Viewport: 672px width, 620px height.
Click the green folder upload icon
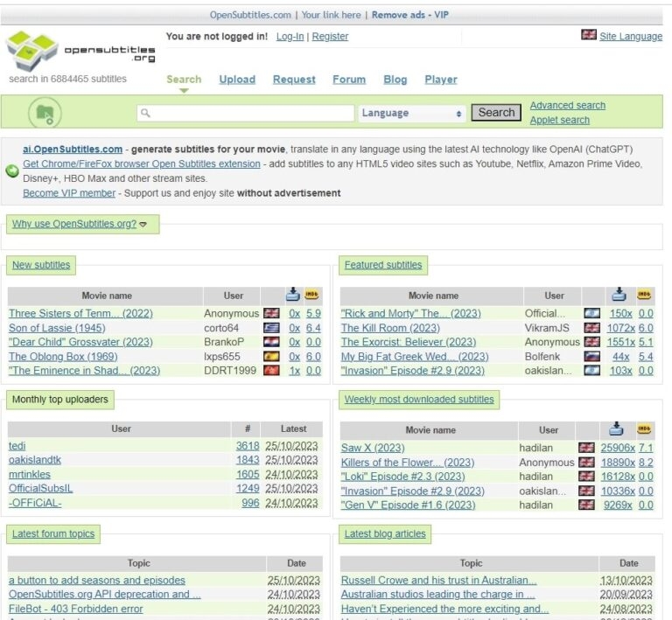click(x=45, y=113)
